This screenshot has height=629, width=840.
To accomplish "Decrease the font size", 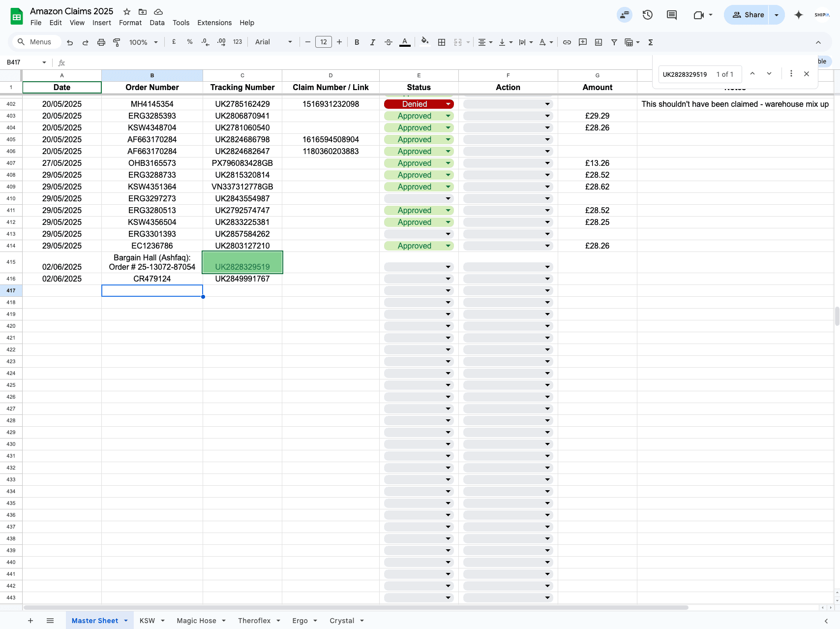I will click(x=308, y=42).
